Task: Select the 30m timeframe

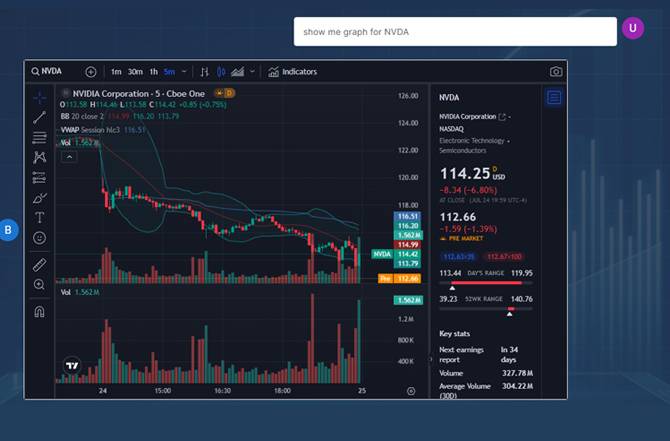Action: pyautogui.click(x=135, y=72)
